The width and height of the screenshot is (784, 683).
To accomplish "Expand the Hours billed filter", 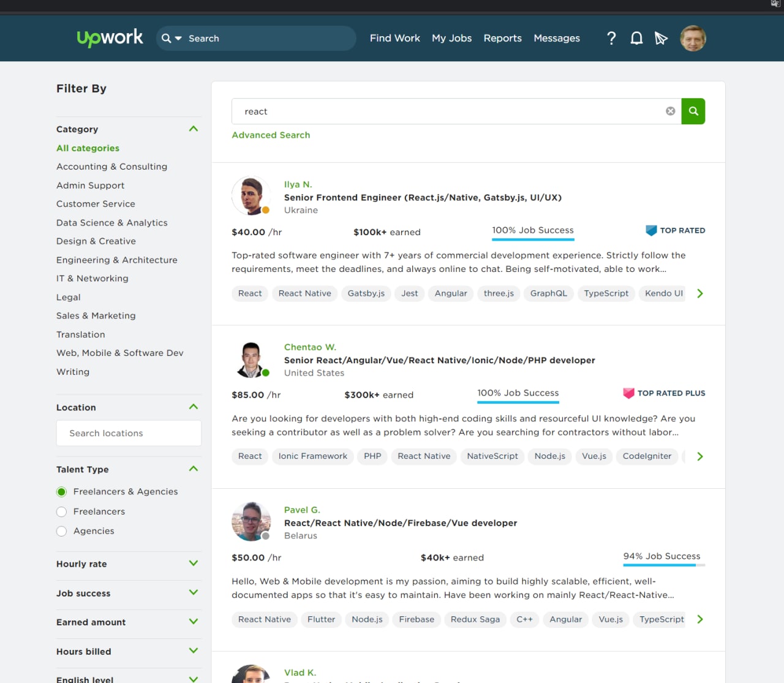I will click(x=194, y=651).
